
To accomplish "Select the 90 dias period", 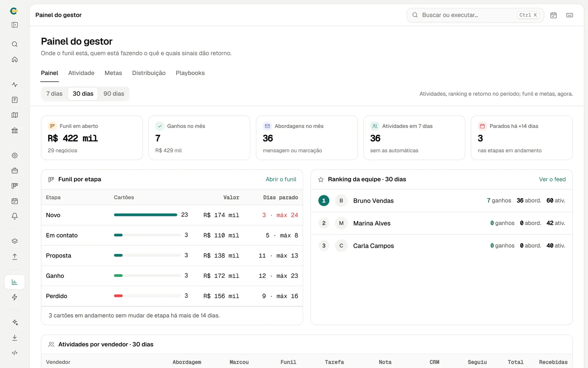I will (x=114, y=94).
